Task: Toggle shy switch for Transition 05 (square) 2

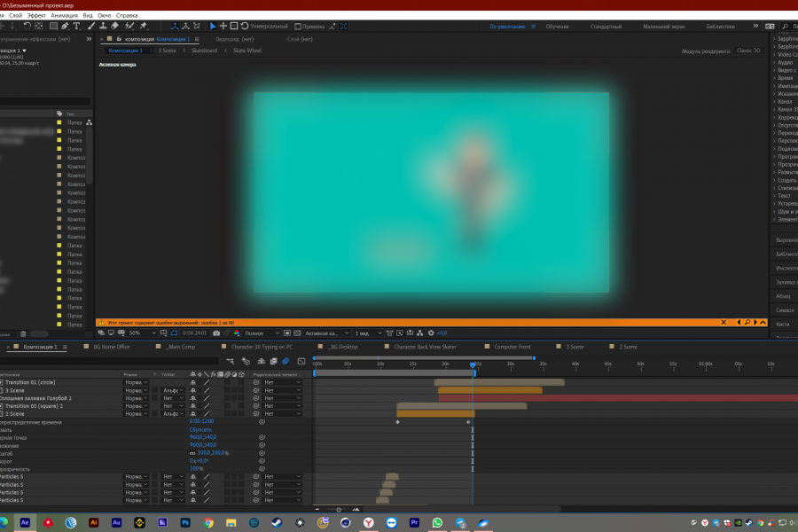Action: (193, 406)
